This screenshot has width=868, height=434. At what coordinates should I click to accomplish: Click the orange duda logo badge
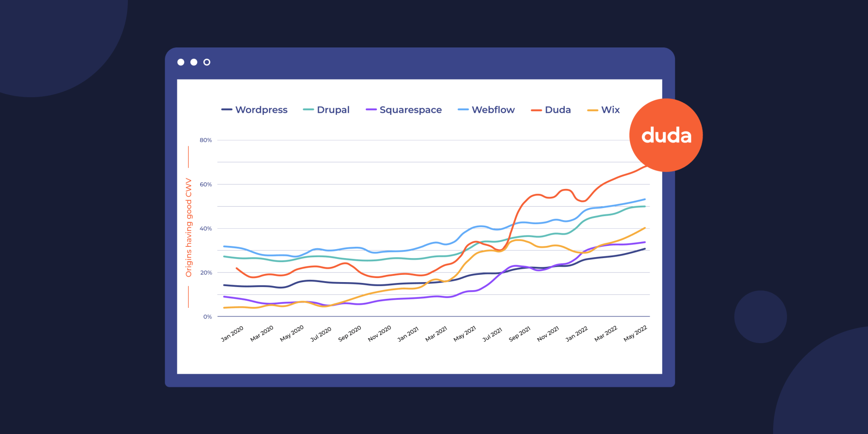665,135
